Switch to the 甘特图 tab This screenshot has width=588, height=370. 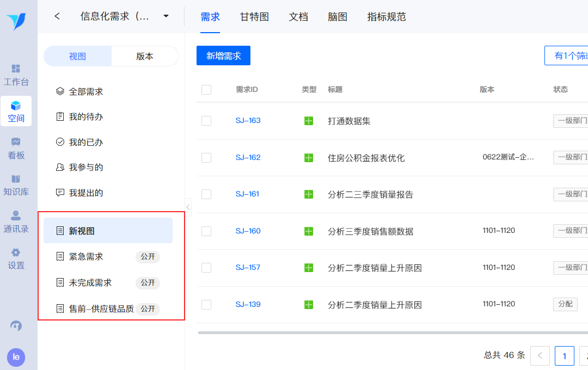click(x=254, y=17)
